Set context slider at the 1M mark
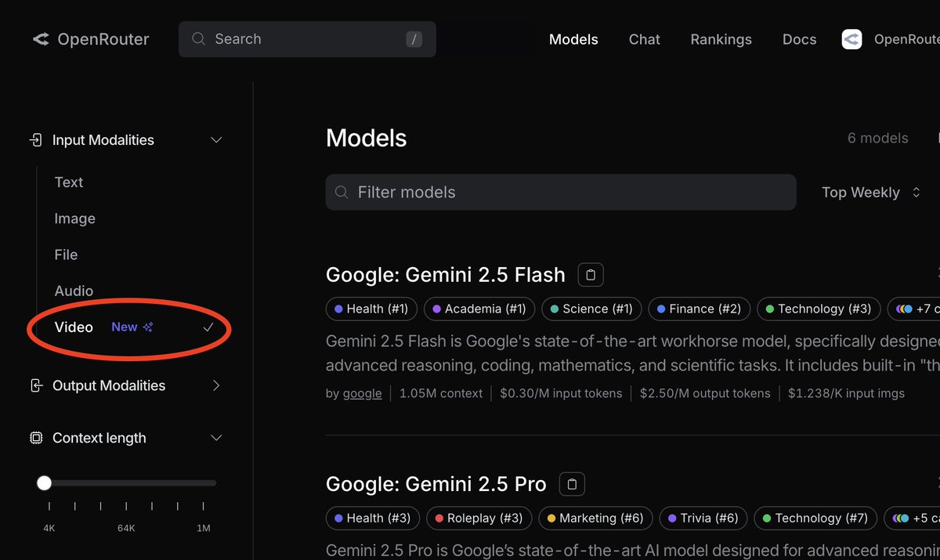 (204, 483)
